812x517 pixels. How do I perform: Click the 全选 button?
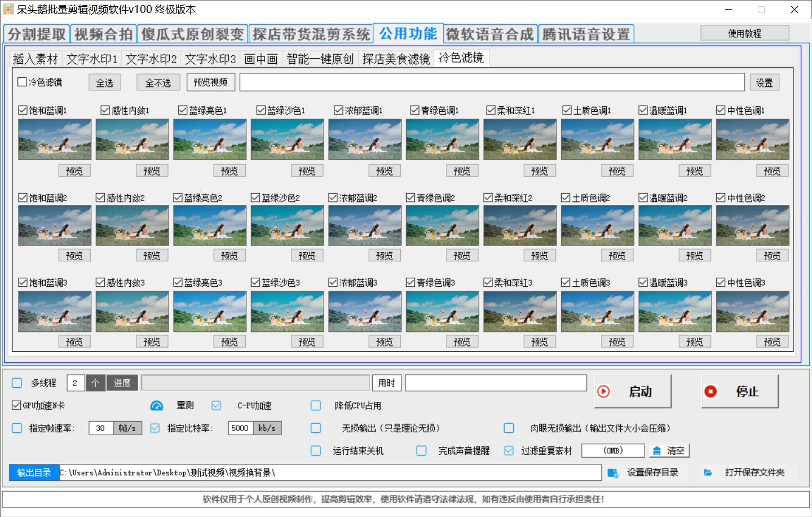click(x=104, y=82)
